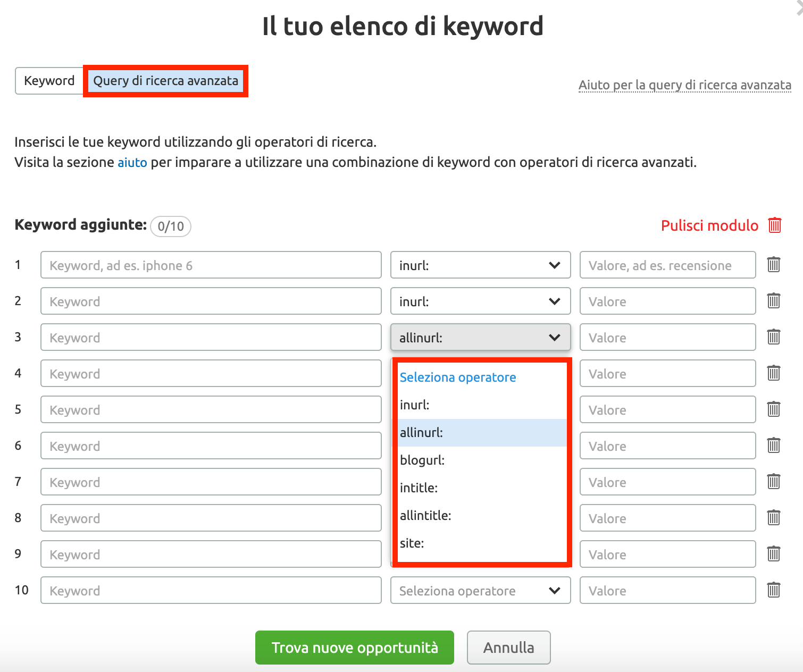Open the Query di ricerca avanzata tab
Screen dimensions: 803x672
coord(165,81)
